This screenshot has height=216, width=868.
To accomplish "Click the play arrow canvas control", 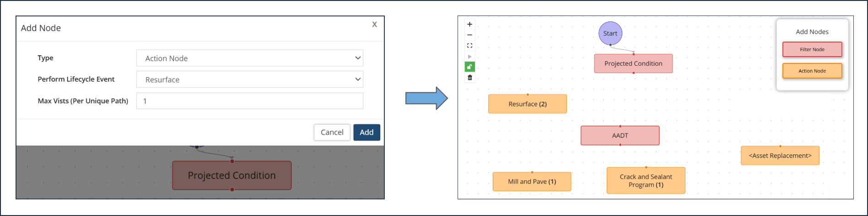I will (469, 56).
